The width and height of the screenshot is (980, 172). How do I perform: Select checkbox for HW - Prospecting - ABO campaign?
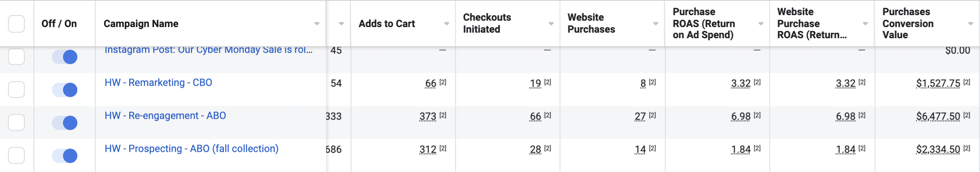click(x=16, y=155)
